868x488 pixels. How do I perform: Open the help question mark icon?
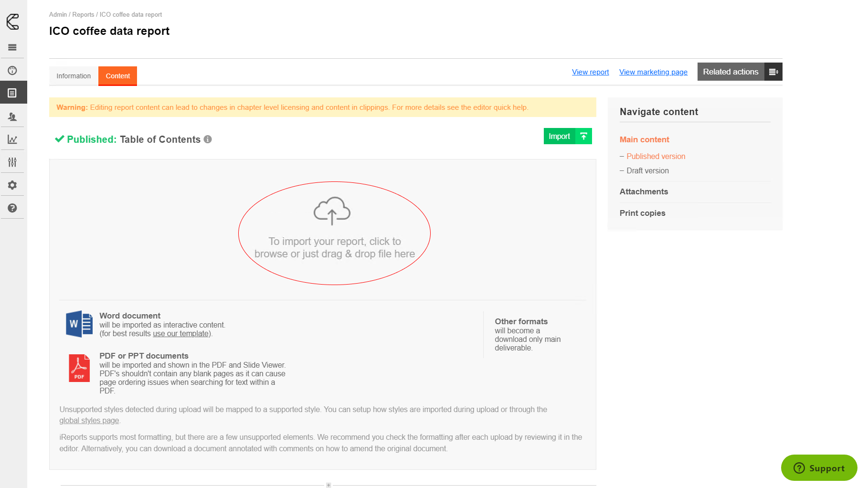12,208
